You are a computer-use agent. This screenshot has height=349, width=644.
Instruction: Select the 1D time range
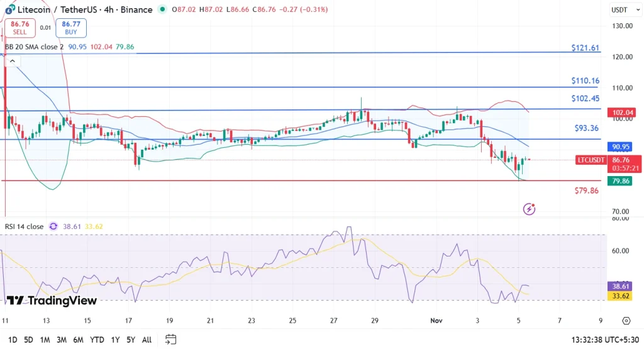coord(12,340)
